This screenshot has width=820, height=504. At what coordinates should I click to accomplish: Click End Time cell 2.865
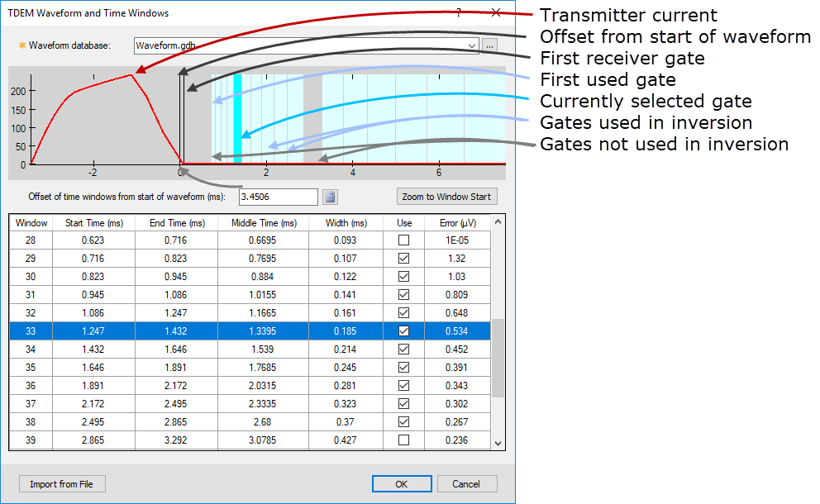click(x=176, y=422)
